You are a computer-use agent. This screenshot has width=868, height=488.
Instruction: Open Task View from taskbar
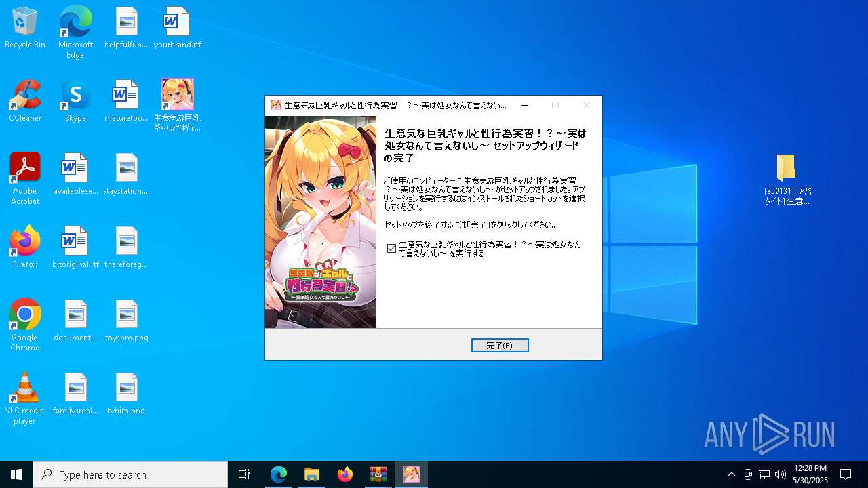(244, 474)
